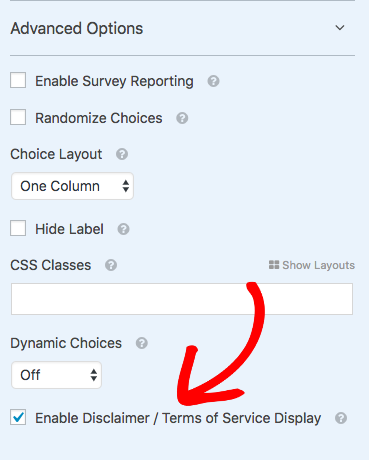The width and height of the screenshot is (369, 460).
Task: Open the Dynamic Choices Off dropdown
Action: click(56, 375)
